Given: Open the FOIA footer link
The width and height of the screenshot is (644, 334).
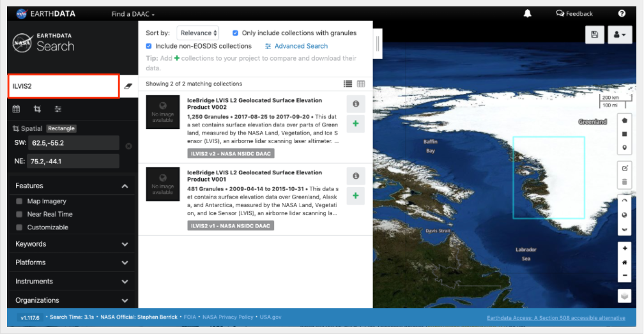Looking at the screenshot, I should click(x=190, y=317).
